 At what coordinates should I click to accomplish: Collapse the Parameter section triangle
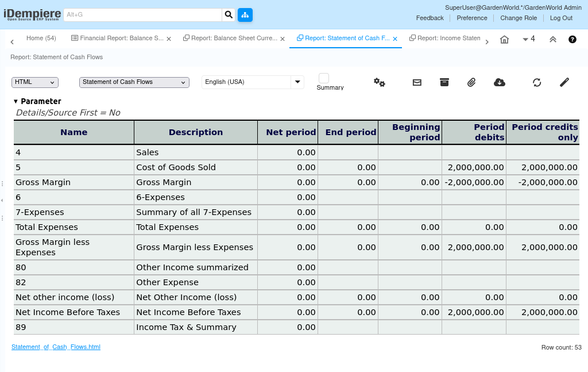point(16,101)
